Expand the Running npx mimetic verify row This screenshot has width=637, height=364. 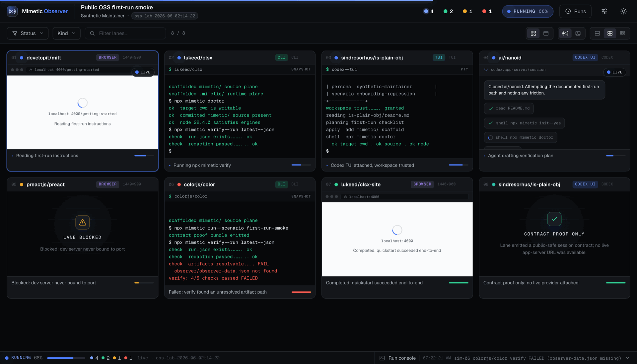[x=240, y=165]
